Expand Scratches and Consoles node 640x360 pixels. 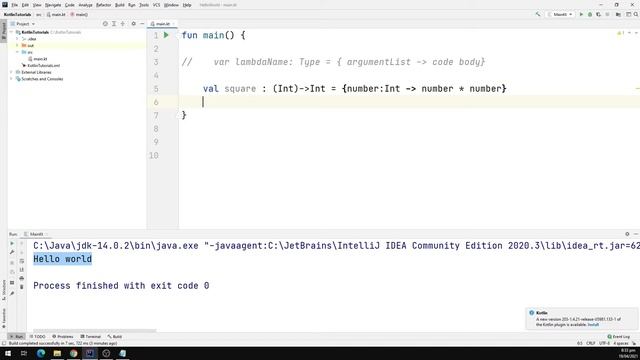coord(12,79)
